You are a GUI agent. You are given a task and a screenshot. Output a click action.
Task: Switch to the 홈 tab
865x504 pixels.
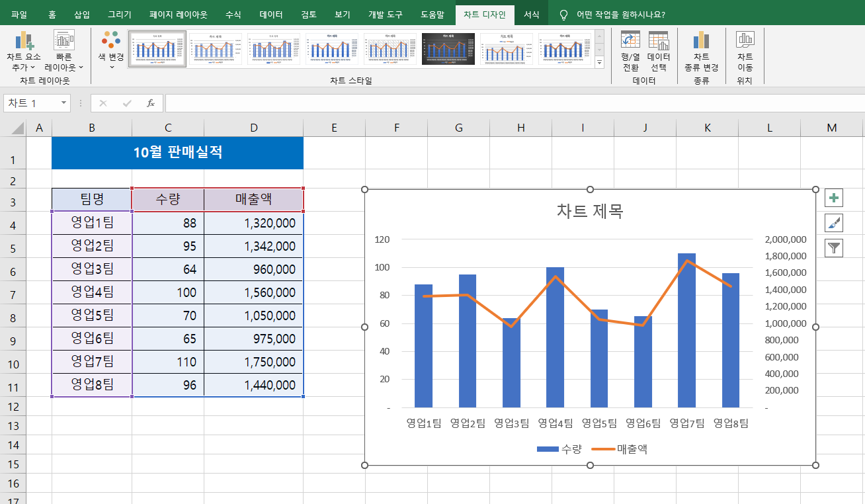click(52, 14)
